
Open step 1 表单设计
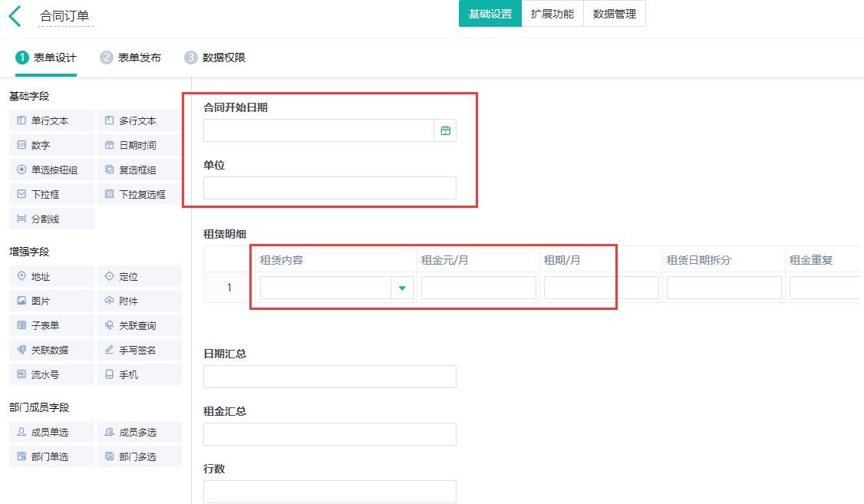tap(46, 58)
